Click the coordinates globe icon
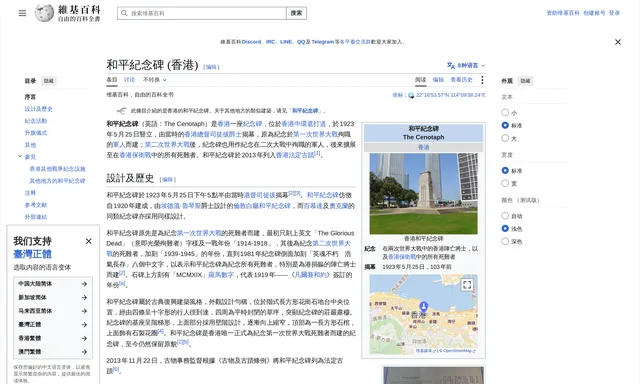Viewport: 640px width, 384px height. 411,95
